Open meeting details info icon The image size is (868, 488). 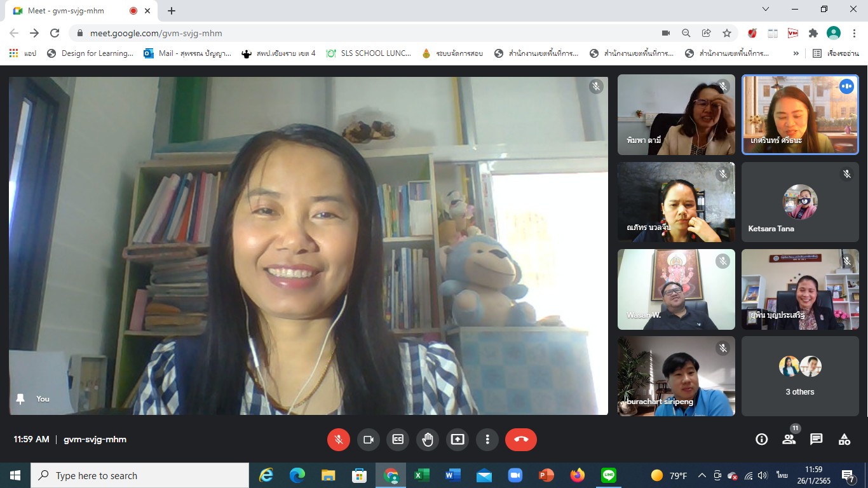(761, 439)
